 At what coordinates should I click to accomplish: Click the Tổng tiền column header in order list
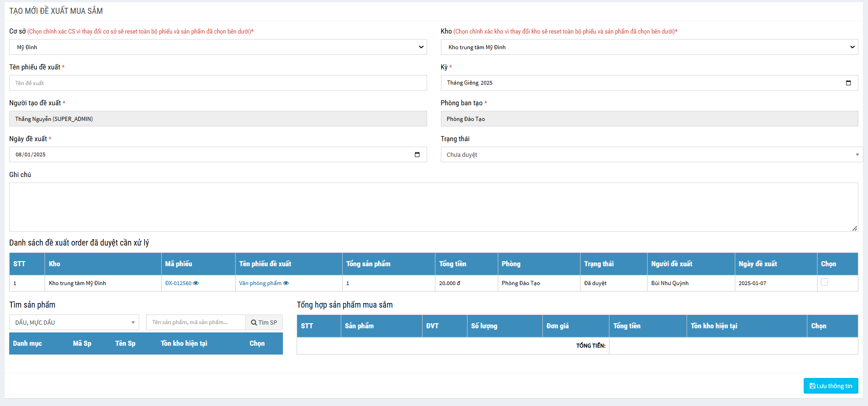click(x=452, y=264)
